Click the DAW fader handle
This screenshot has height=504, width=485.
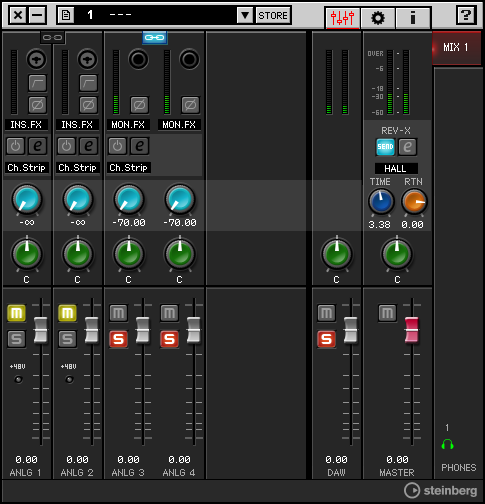351,330
